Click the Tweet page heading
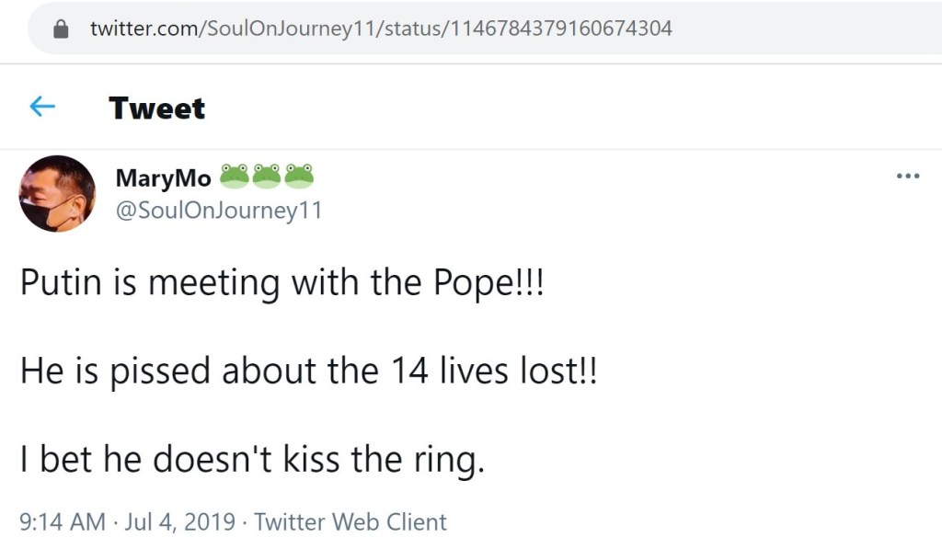The height and width of the screenshot is (560, 942). point(156,109)
